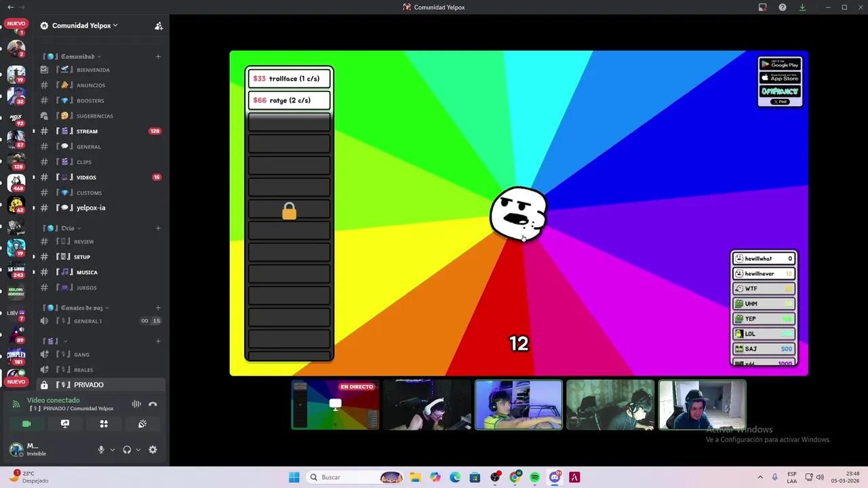The height and width of the screenshot is (488, 868).
Task: Open the Windows Start menu
Action: (294, 477)
